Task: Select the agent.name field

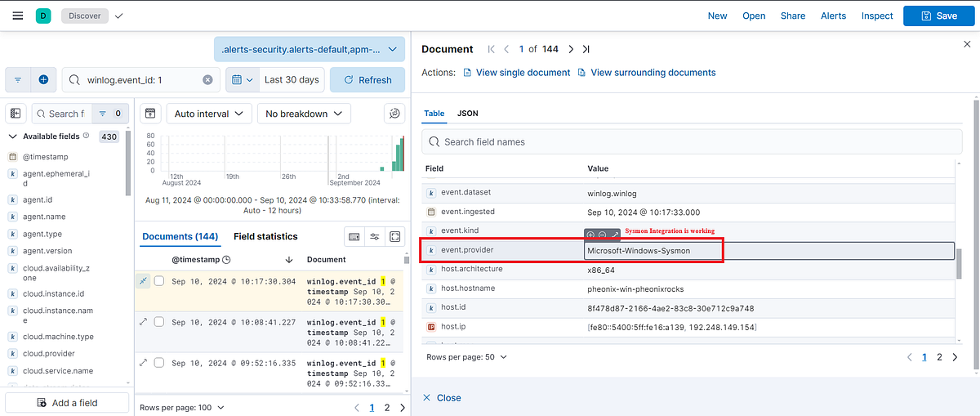Action: (x=44, y=217)
